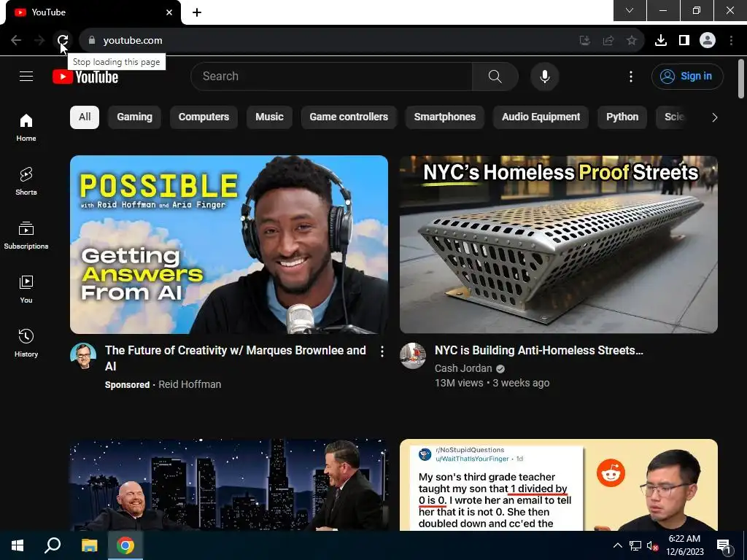Screen dimensions: 747x560
Task: Select the Music filter chip
Action: click(269, 117)
